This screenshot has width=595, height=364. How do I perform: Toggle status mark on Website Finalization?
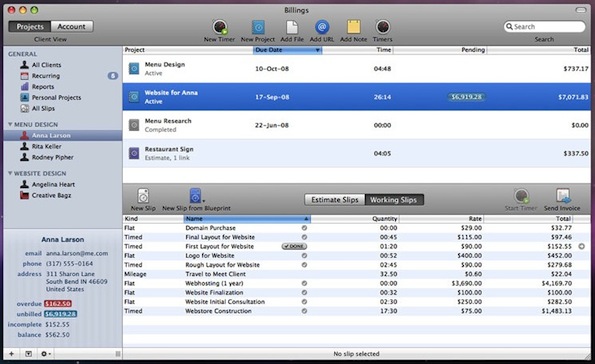(304, 292)
